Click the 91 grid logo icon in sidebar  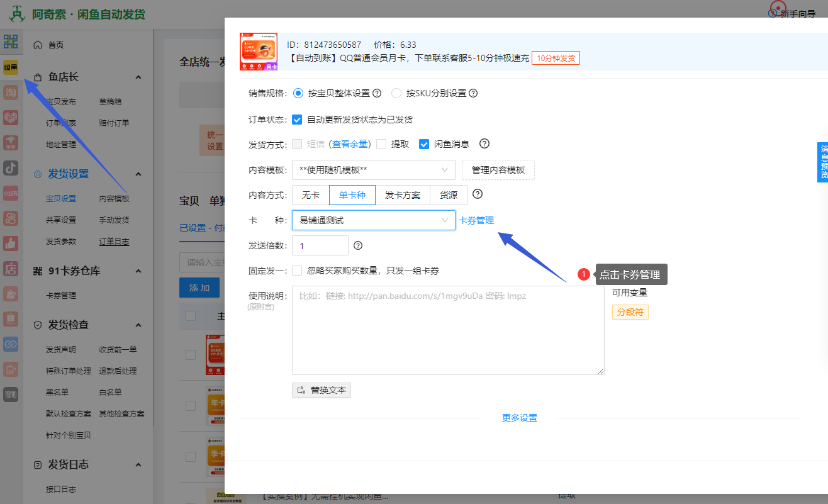pyautogui.click(x=11, y=42)
